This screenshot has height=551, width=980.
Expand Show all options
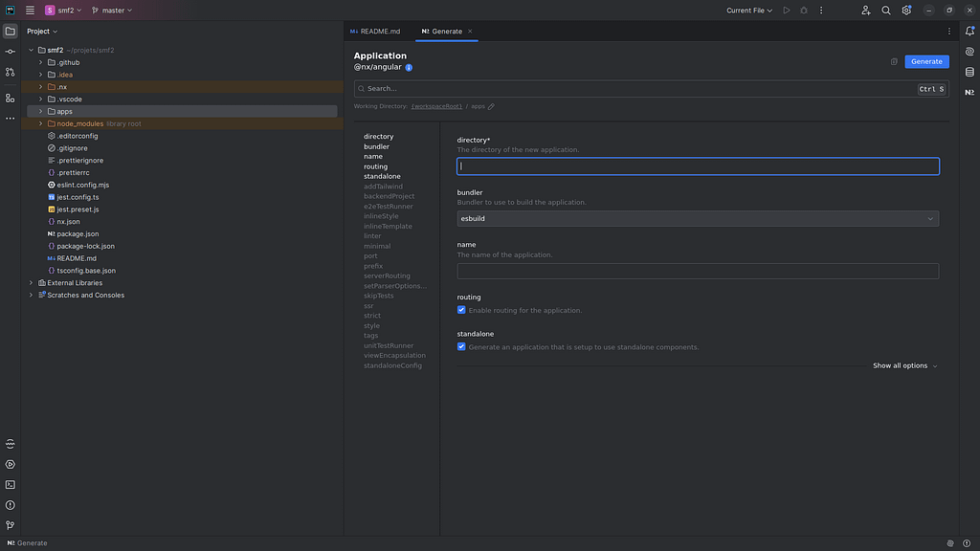click(905, 365)
